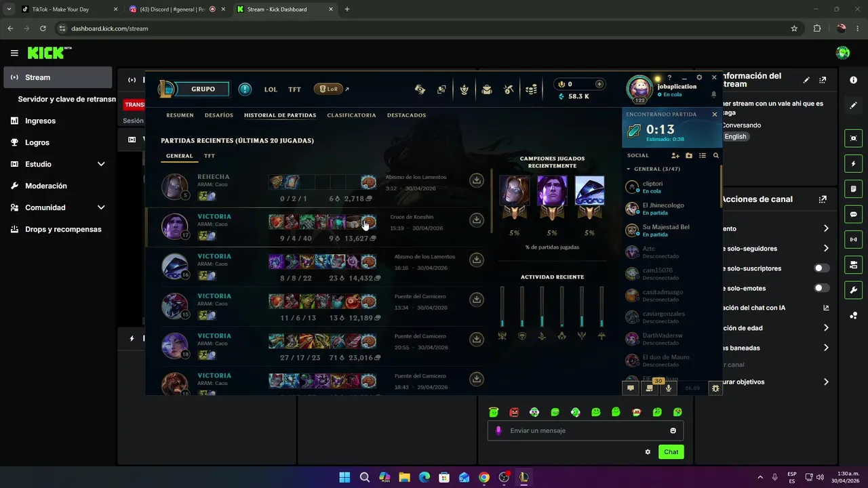This screenshot has width=868, height=488.
Task: Expand the objetivos settings chevron
Action: point(826,382)
